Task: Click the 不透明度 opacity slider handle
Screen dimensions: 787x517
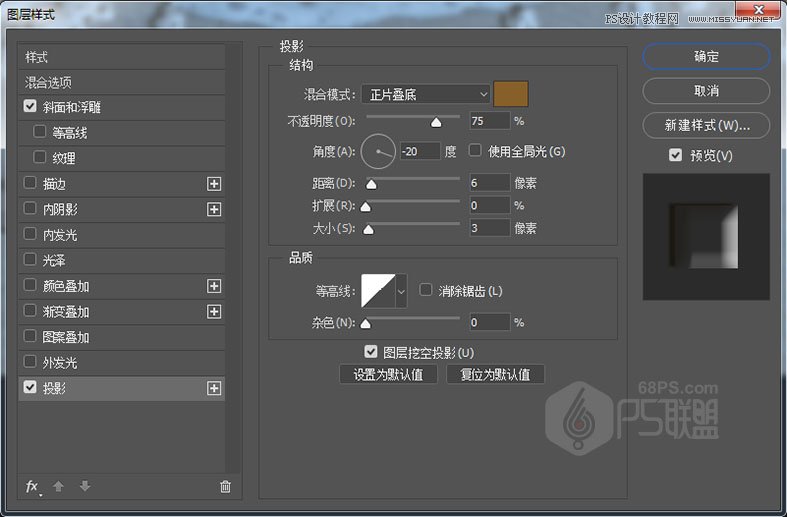Action: pyautogui.click(x=436, y=122)
